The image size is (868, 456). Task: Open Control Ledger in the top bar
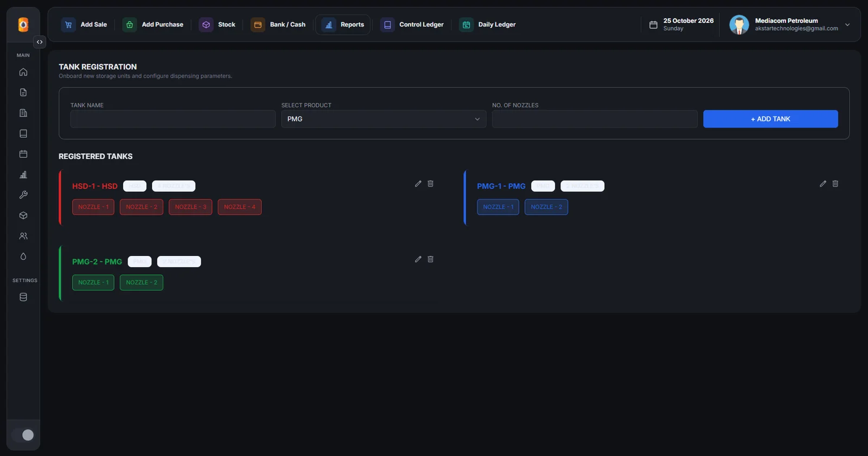(x=412, y=24)
